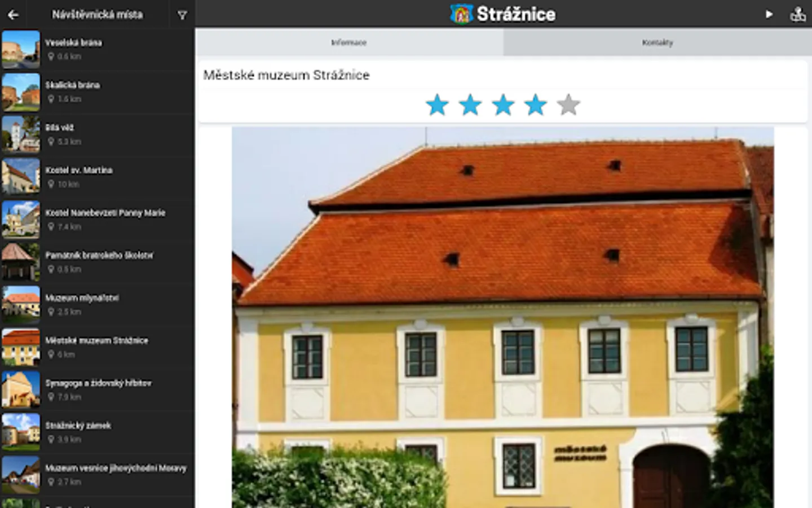Rate four stars with the fourth star
This screenshot has width=812, height=508.
[536, 105]
